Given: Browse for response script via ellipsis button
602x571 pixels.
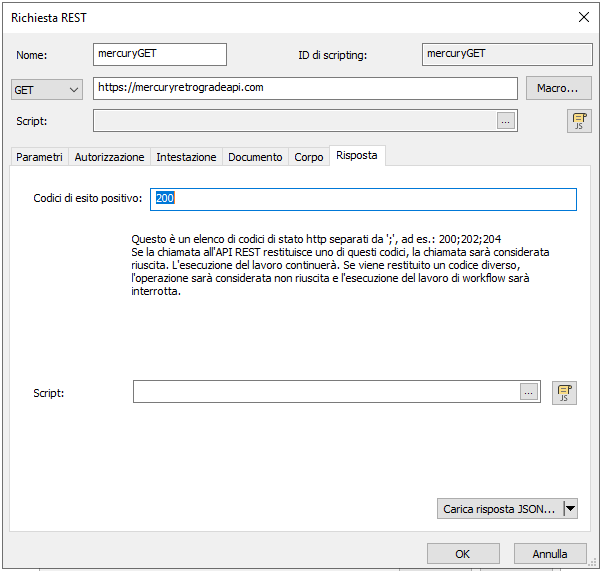Looking at the screenshot, I should pyautogui.click(x=529, y=392).
